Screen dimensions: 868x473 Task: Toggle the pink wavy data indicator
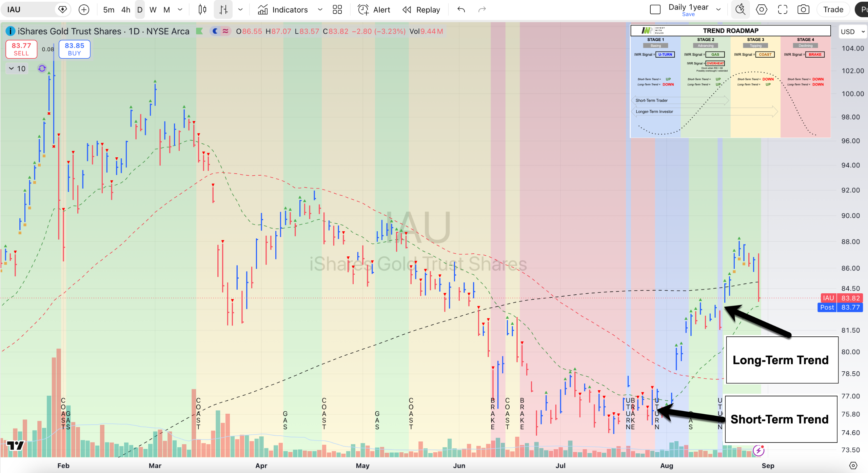[x=225, y=31]
